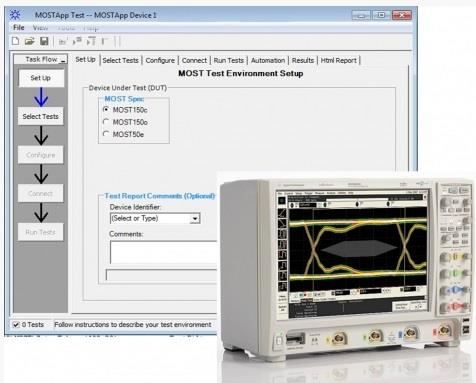Save the project with the floppy disk icon

[44, 41]
